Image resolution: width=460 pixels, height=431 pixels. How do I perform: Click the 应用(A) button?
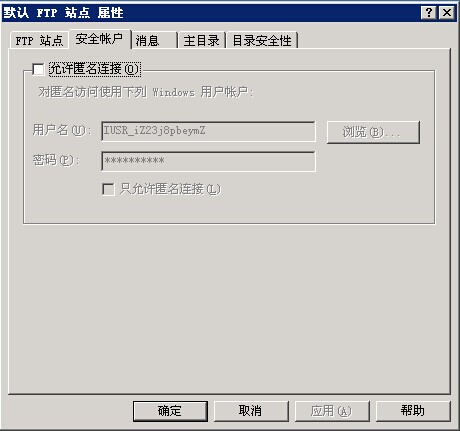pos(332,411)
